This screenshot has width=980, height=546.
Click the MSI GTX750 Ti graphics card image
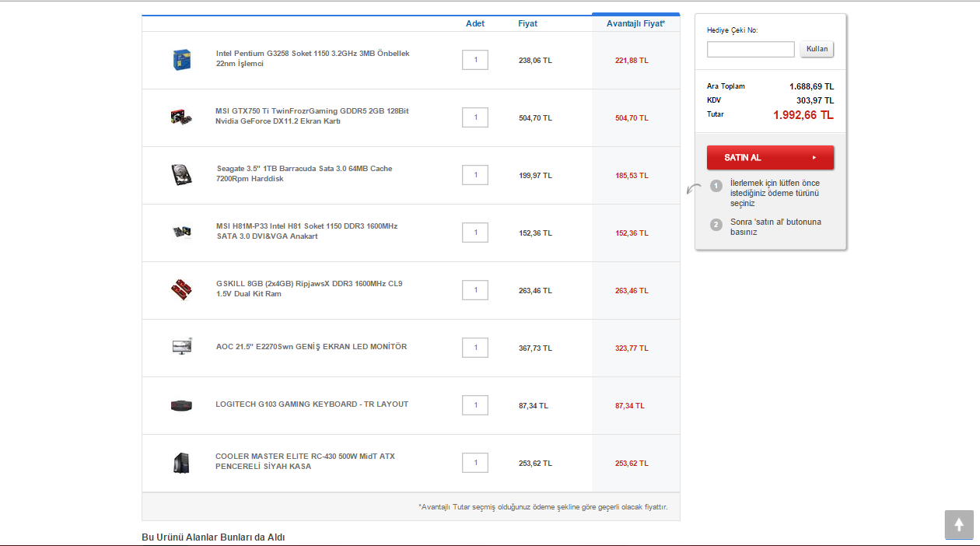[x=181, y=117]
